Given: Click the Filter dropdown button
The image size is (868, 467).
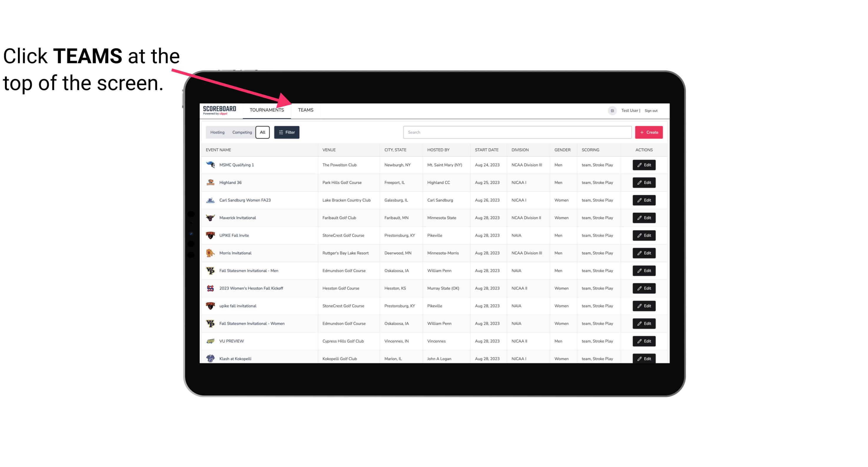Looking at the screenshot, I should point(286,132).
